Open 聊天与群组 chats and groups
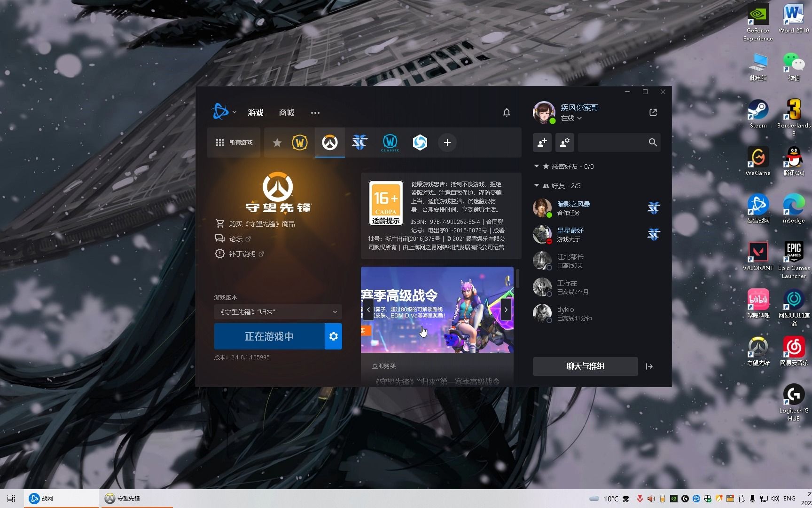Viewport: 812px width, 508px height. tap(585, 366)
